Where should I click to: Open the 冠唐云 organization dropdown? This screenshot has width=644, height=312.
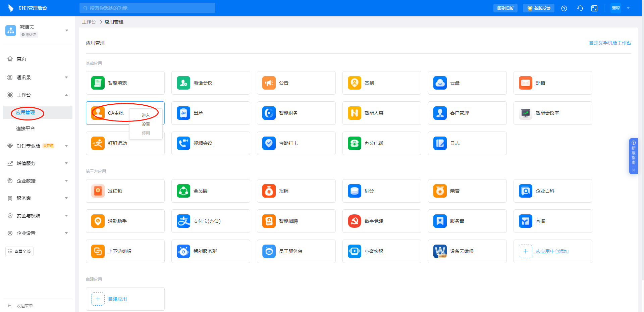[67, 31]
